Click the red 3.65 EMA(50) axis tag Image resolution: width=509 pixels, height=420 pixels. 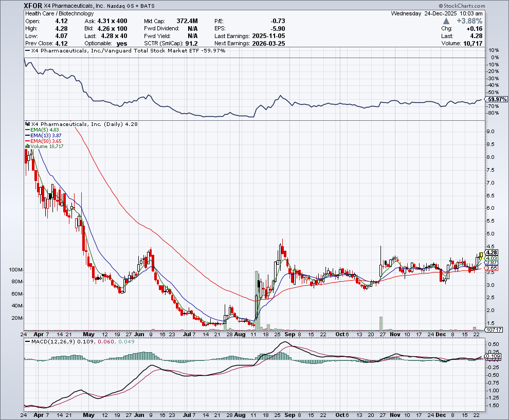pos(492,268)
